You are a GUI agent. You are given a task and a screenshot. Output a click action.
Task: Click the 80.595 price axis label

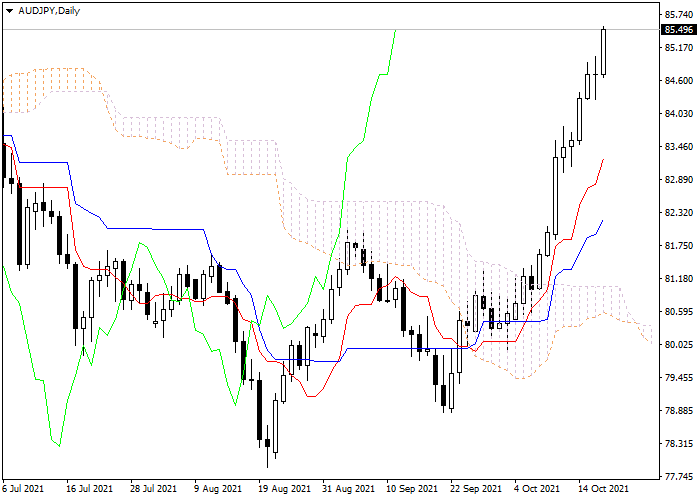pyautogui.click(x=678, y=312)
